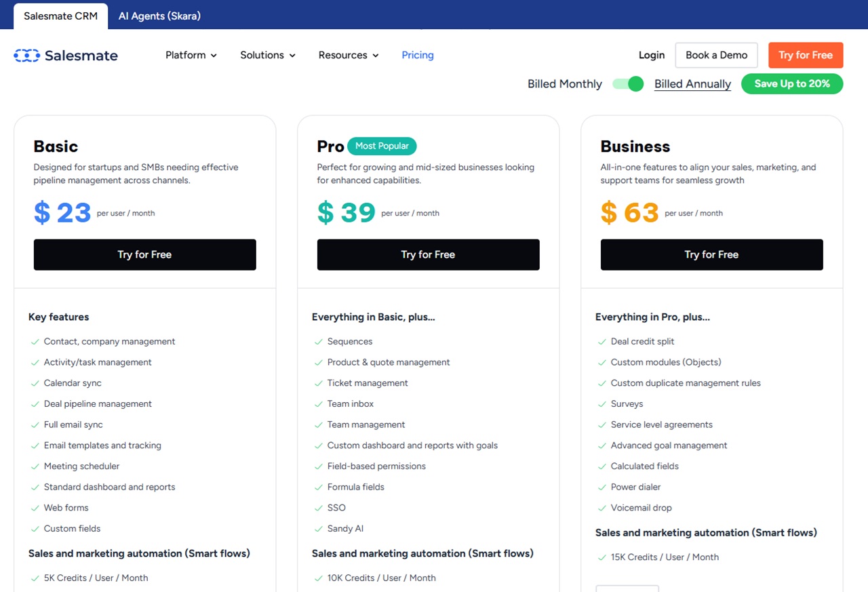This screenshot has height=592, width=868.
Task: Click the Login link
Action: click(651, 55)
